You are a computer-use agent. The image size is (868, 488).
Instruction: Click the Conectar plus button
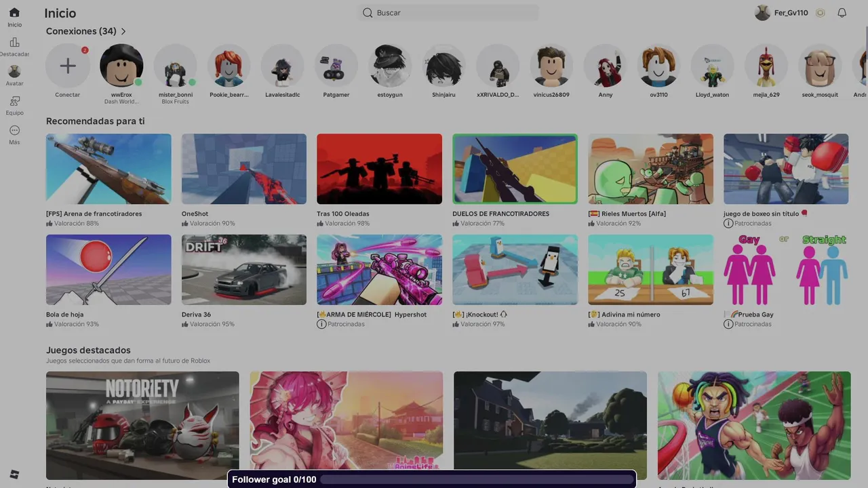[x=68, y=66]
